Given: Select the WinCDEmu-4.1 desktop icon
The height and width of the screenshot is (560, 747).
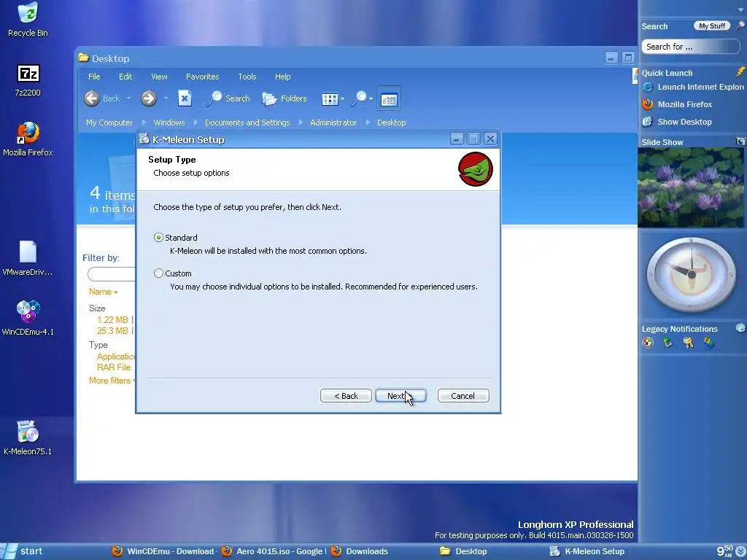Looking at the screenshot, I should pos(28,318).
